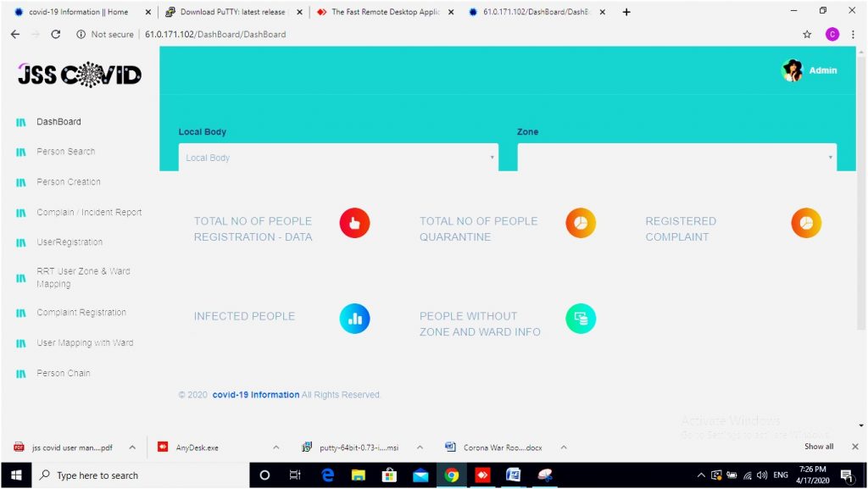
Task: Reload the page in Chrome
Action: click(55, 34)
